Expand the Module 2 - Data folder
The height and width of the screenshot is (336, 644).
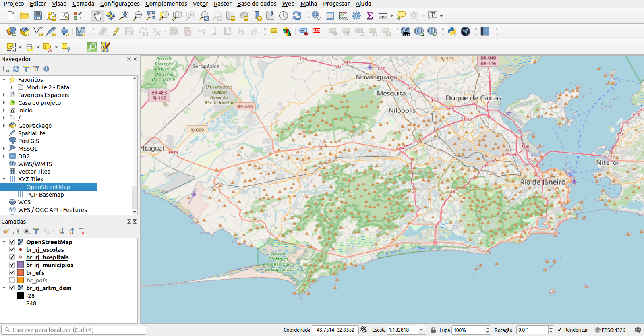pyautogui.click(x=12, y=87)
